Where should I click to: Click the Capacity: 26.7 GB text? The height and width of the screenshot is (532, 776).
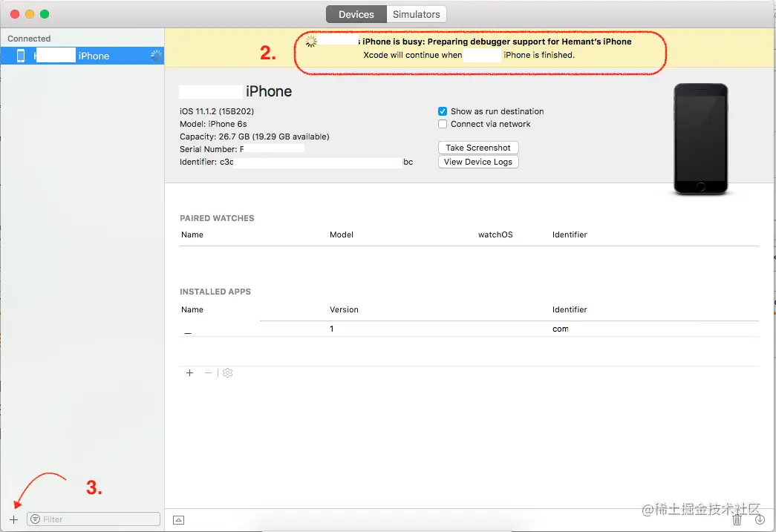point(255,137)
